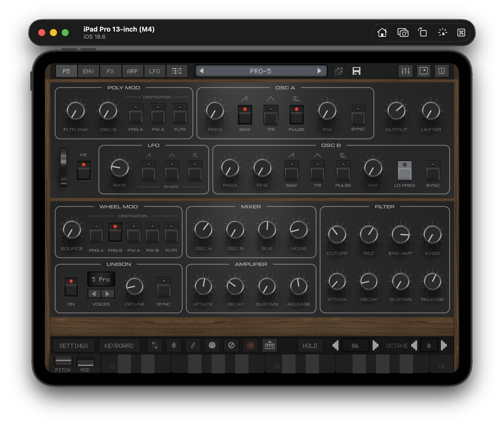Click the LIMITER knob
The height and width of the screenshot is (428, 504).
pos(431,111)
